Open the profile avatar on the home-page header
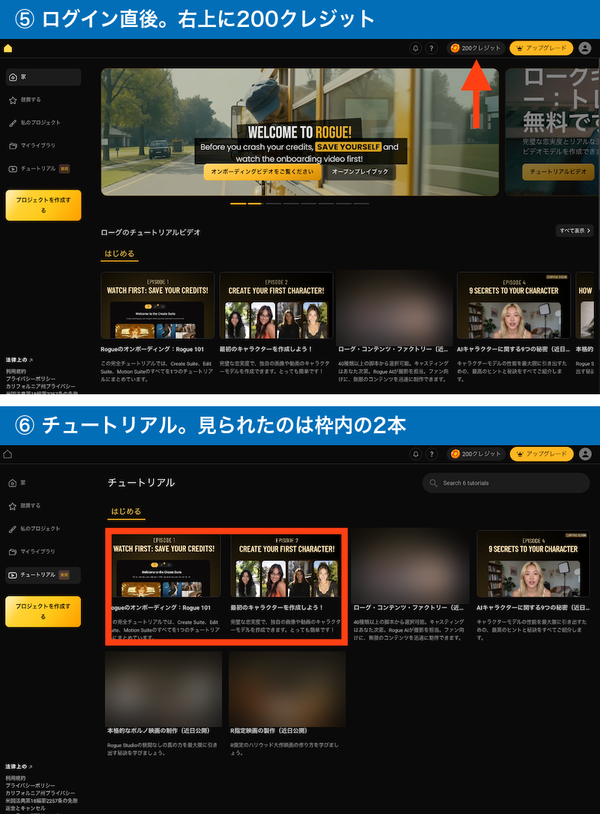Viewport: 600px width, 814px height. pyautogui.click(x=585, y=48)
